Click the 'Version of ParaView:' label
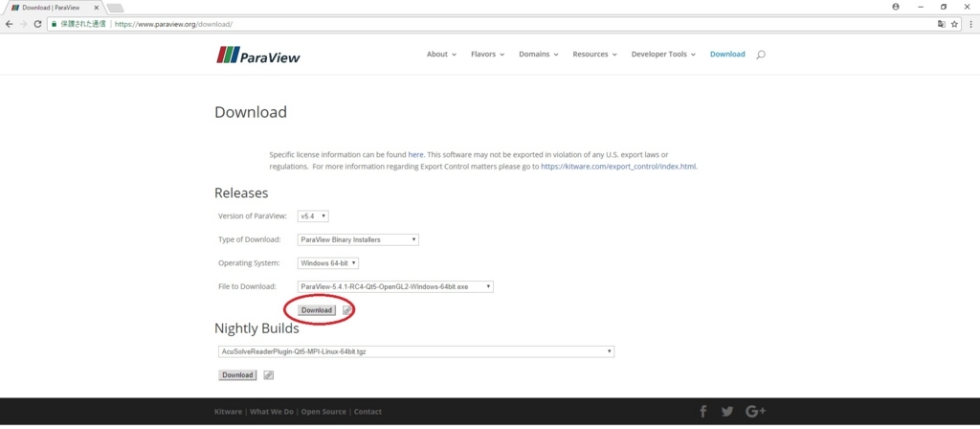The width and height of the screenshot is (980, 429). pyautogui.click(x=253, y=215)
